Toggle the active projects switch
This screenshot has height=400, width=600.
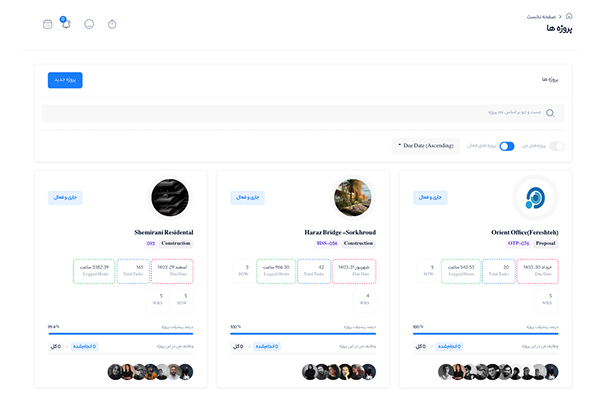(507, 146)
